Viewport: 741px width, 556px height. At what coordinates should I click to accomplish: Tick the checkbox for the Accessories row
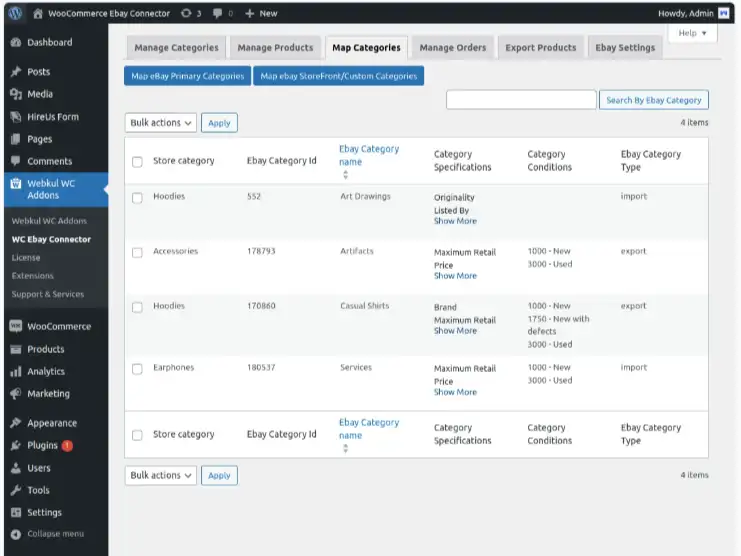pyautogui.click(x=138, y=252)
